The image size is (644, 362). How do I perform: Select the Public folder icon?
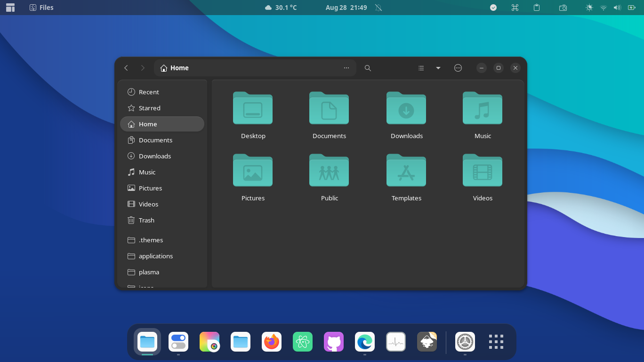[329, 170]
